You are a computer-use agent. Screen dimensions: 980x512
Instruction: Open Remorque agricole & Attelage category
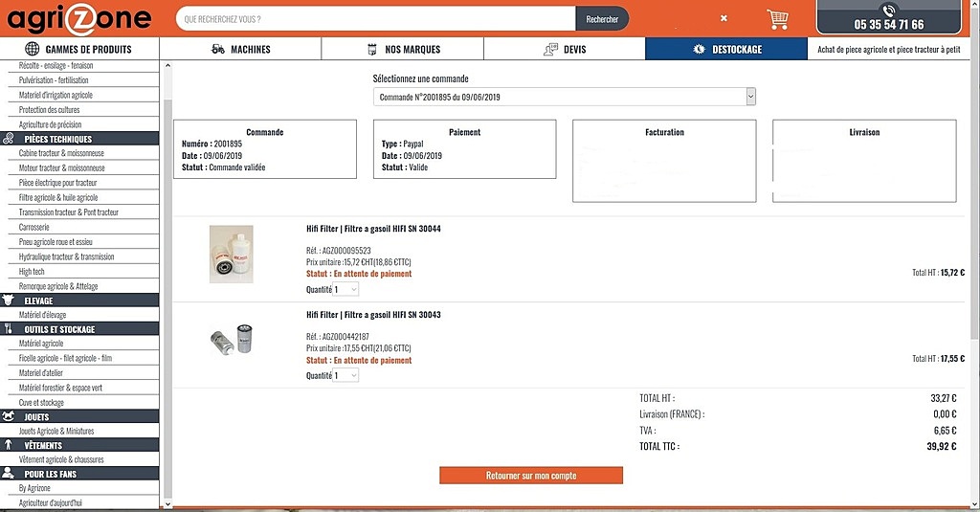click(x=58, y=286)
